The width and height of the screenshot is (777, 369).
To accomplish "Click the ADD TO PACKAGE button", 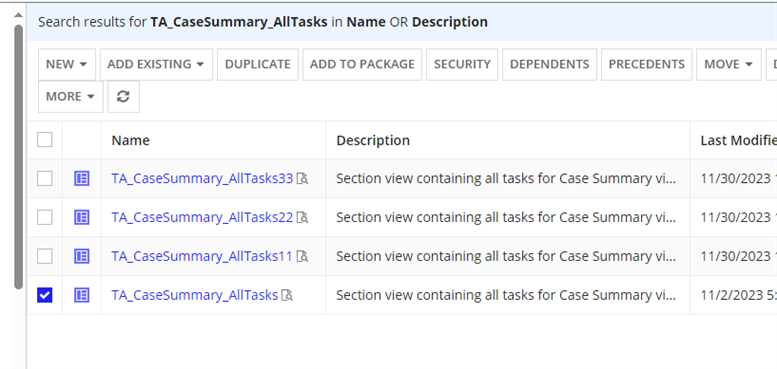I will tap(362, 64).
